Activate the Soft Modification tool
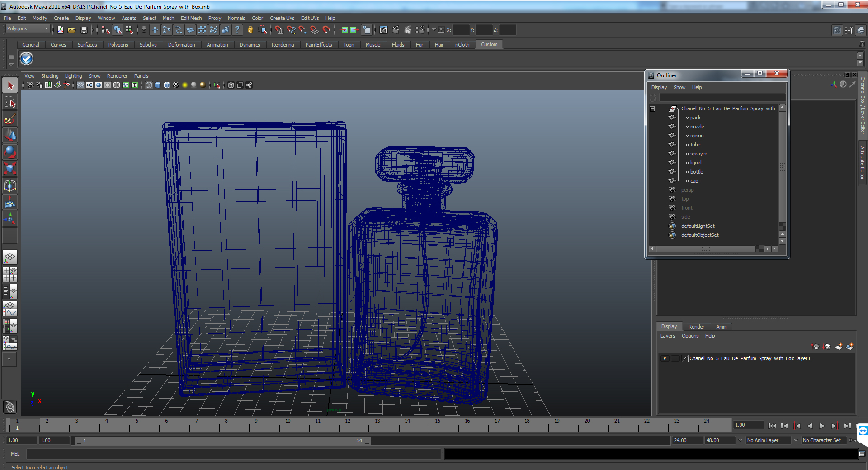Screen dimensions: 868x470 10,202
